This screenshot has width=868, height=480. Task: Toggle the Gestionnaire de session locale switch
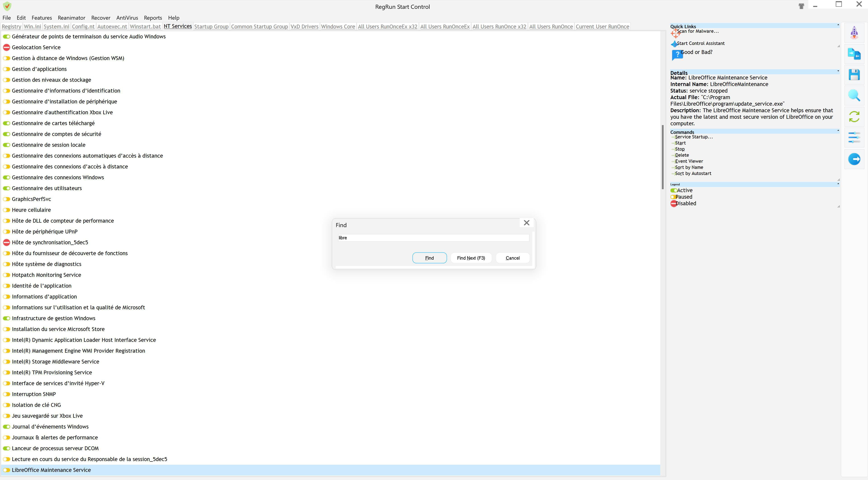[6, 145]
